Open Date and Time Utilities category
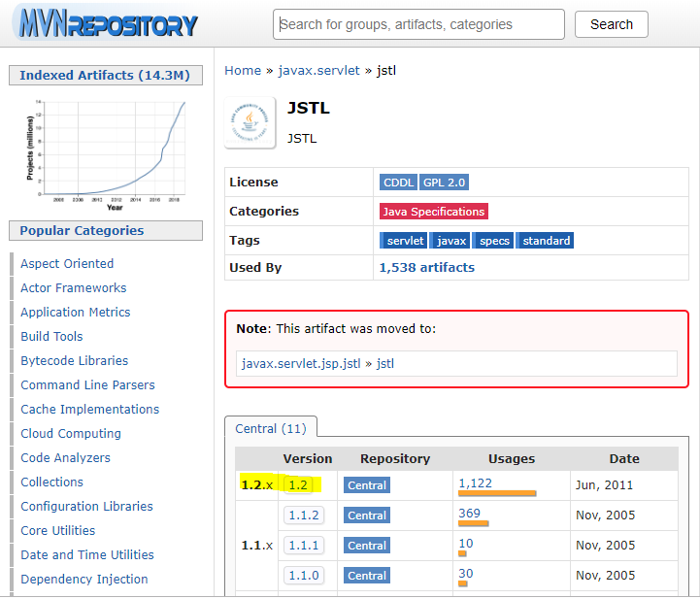The height and width of the screenshot is (599, 700). tap(87, 554)
